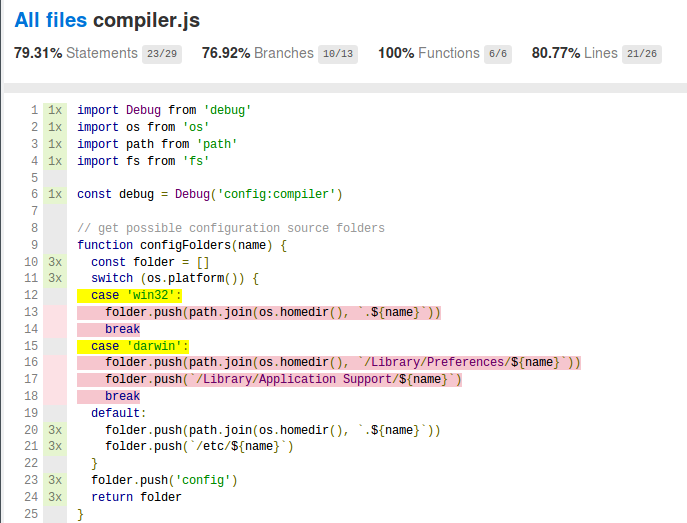Click the 80.77% Lines figure
The height and width of the screenshot is (523, 687).
coord(556,52)
